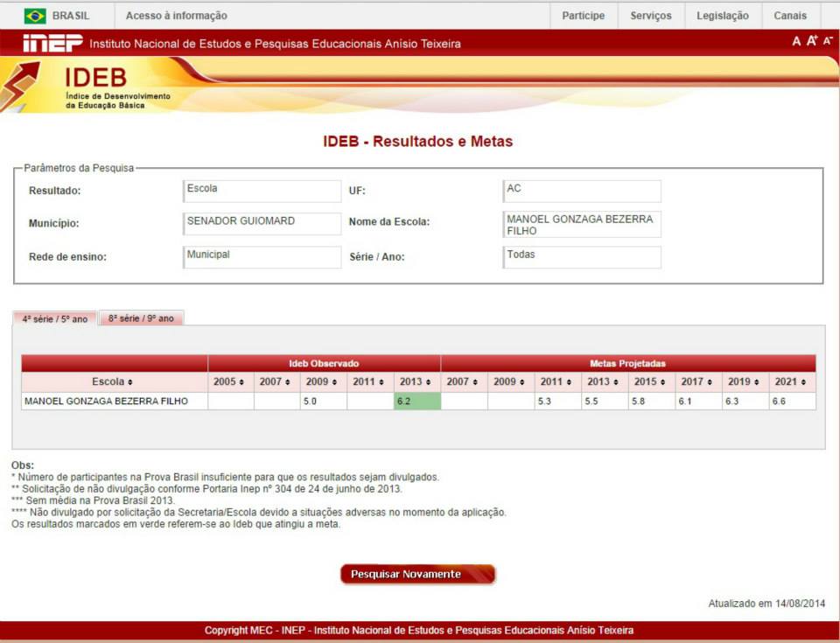Open Acesso à informação link
The image size is (840, 643).
(176, 16)
